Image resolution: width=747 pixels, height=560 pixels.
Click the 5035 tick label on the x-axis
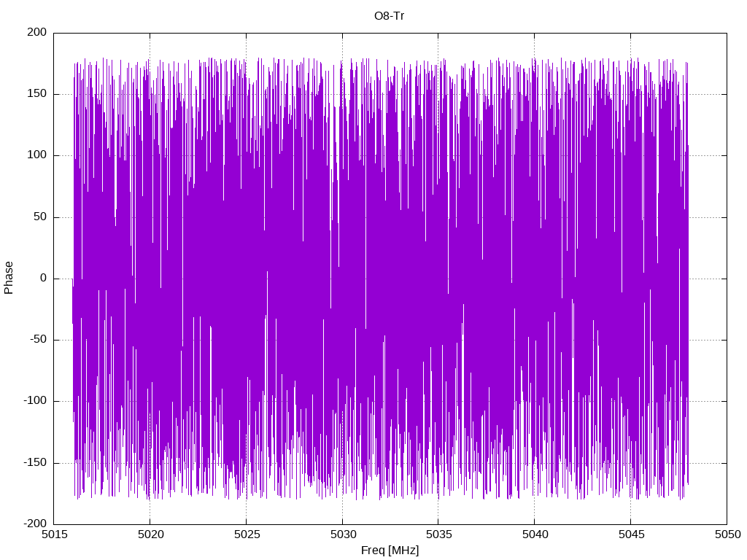tap(438, 534)
